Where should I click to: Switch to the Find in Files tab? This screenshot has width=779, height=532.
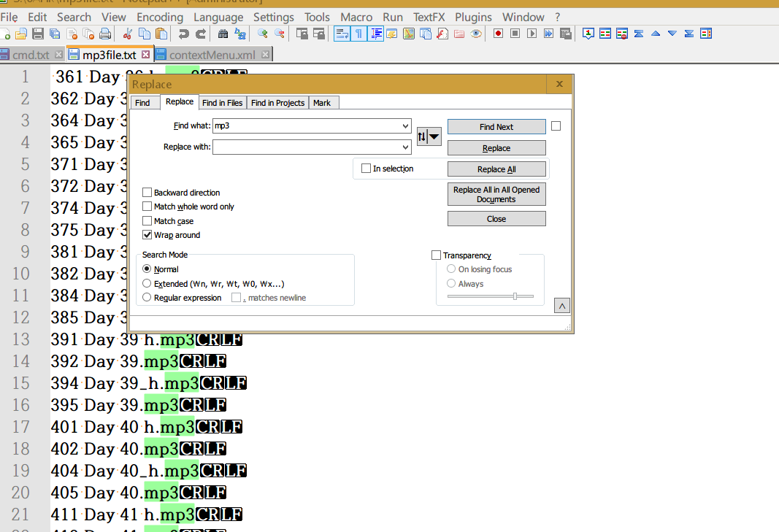222,103
